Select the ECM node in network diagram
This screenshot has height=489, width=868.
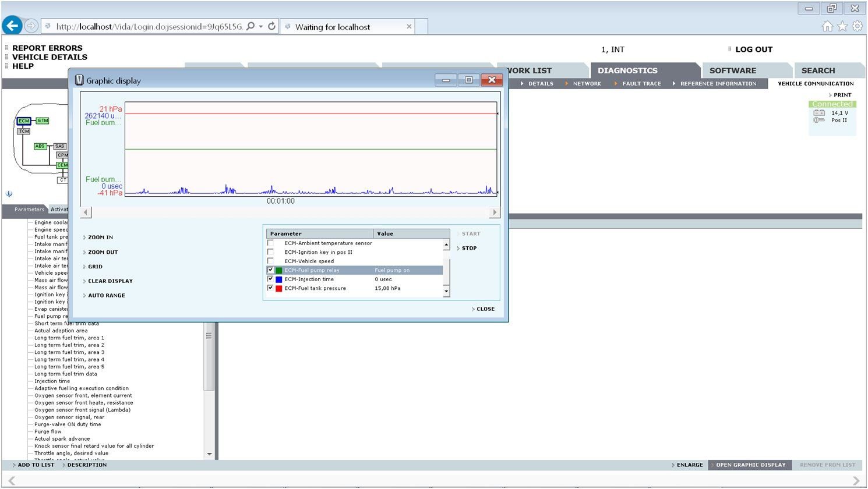point(23,121)
